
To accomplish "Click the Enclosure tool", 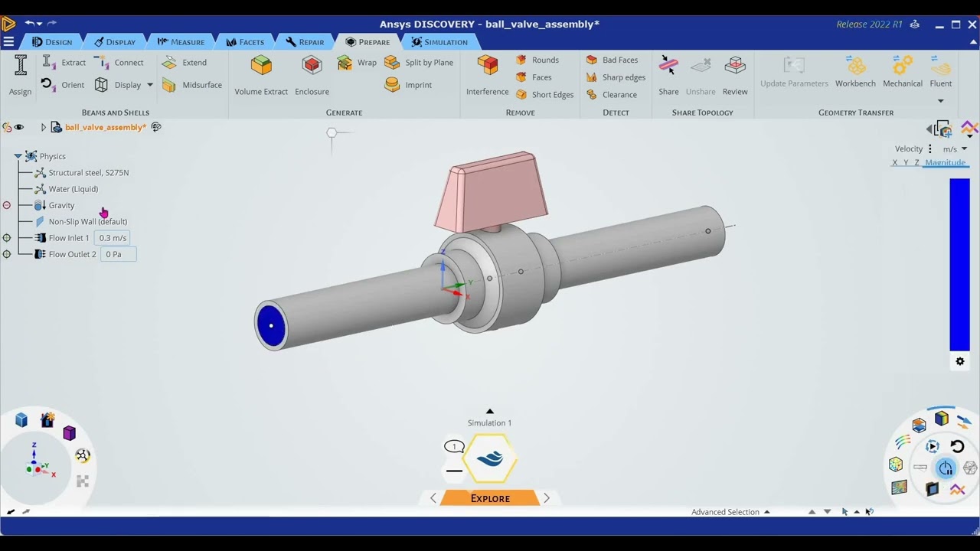I will click(312, 75).
